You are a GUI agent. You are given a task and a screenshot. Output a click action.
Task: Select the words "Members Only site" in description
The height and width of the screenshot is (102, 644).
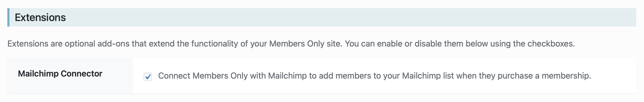click(x=305, y=44)
